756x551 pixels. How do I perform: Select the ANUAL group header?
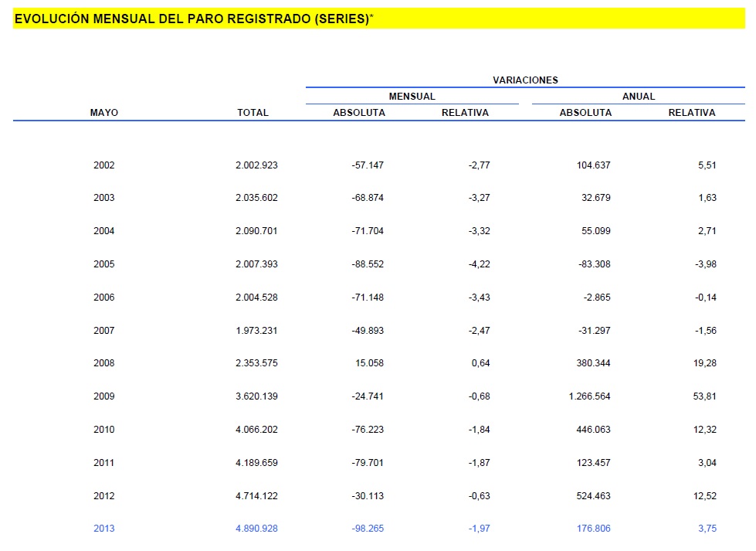coord(638,97)
